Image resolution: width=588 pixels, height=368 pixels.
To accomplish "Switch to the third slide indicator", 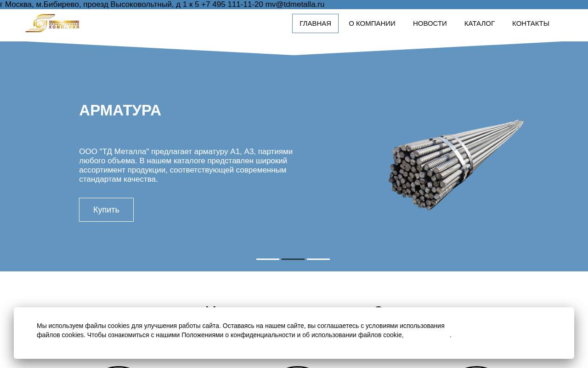I will pos(318,259).
